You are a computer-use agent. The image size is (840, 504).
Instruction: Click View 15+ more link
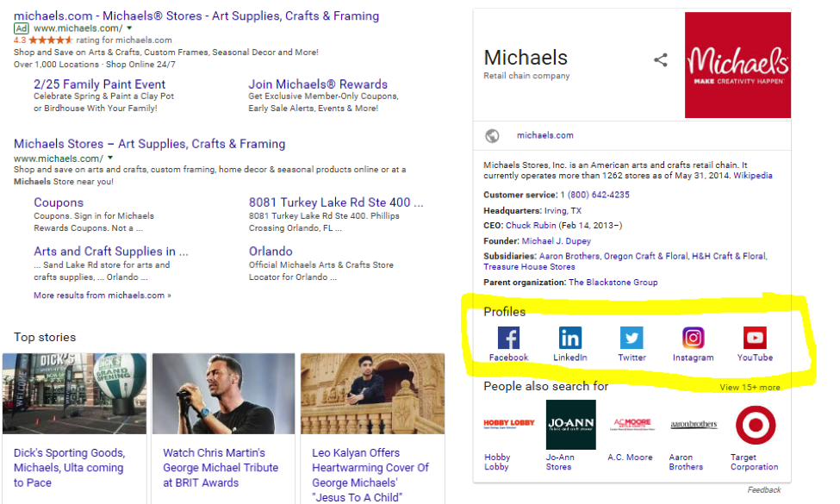pos(750,387)
